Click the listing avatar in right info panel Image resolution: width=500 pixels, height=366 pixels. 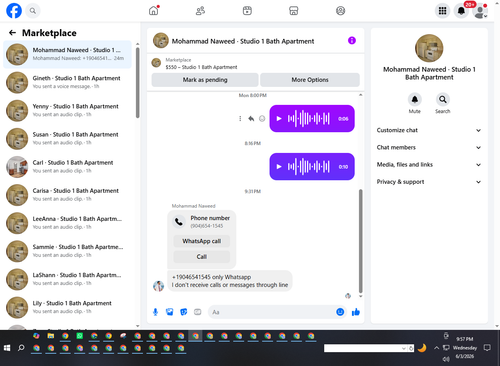(429, 48)
